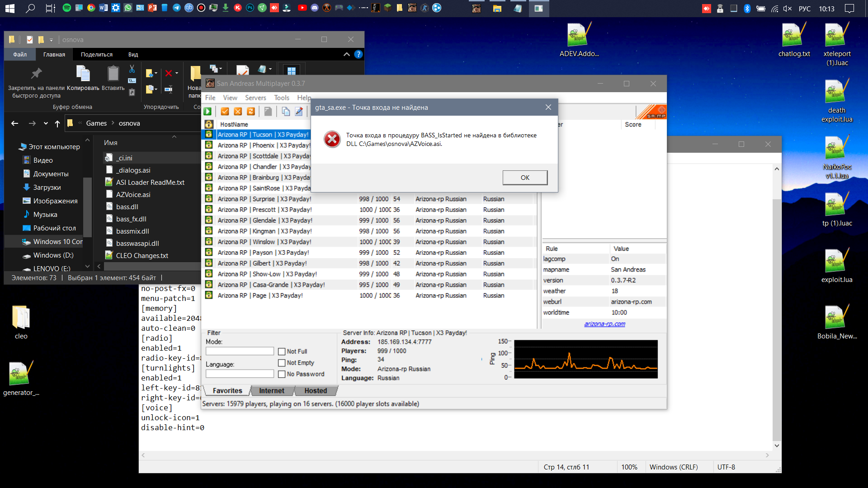Open WhatsApp from the taskbar
The height and width of the screenshot is (488, 868).
coord(128,8)
